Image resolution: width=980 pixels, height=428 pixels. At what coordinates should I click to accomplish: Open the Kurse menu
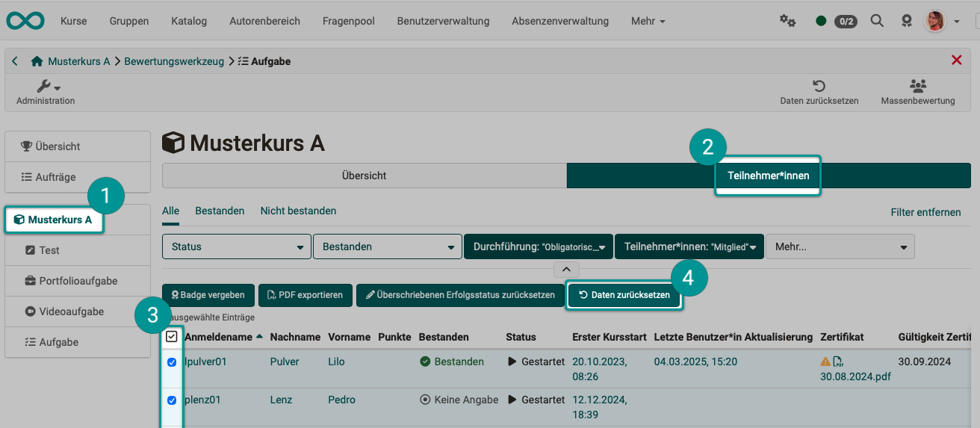73,21
